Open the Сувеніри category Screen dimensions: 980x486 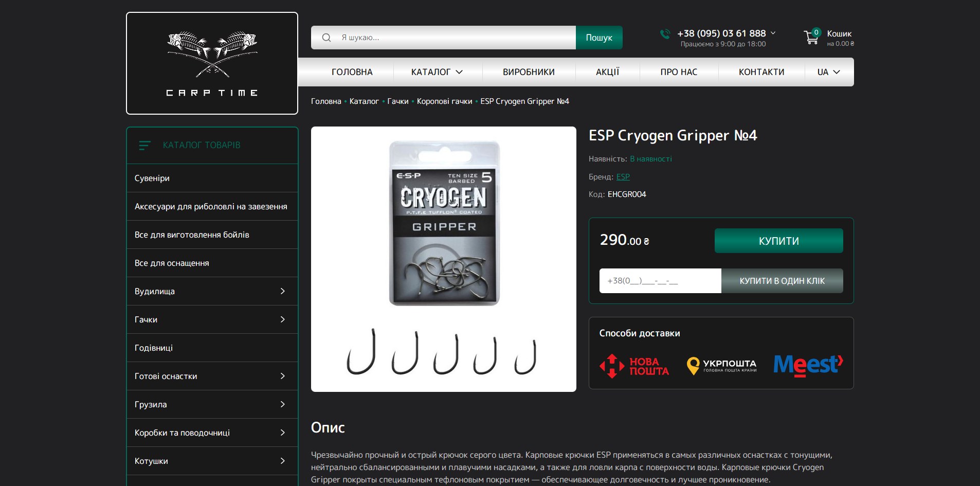(x=212, y=178)
